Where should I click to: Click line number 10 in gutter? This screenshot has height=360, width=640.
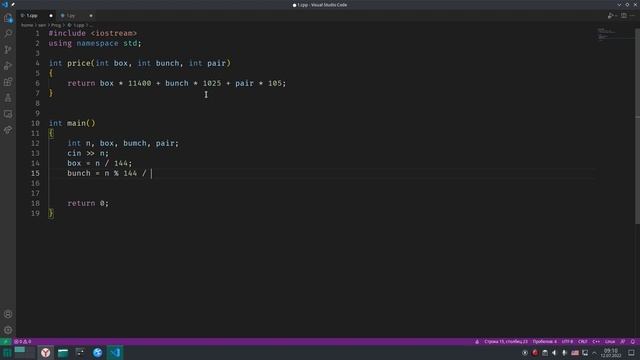pos(36,123)
